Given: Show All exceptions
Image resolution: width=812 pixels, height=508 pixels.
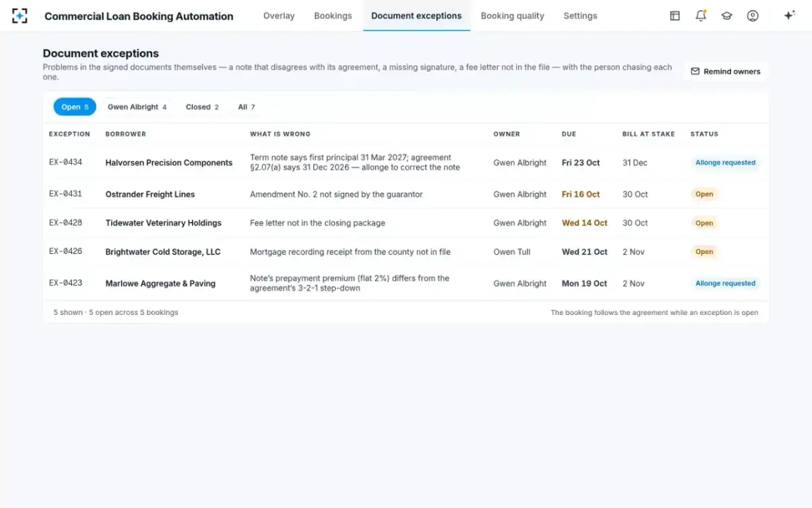Looking at the screenshot, I should pos(246,107).
